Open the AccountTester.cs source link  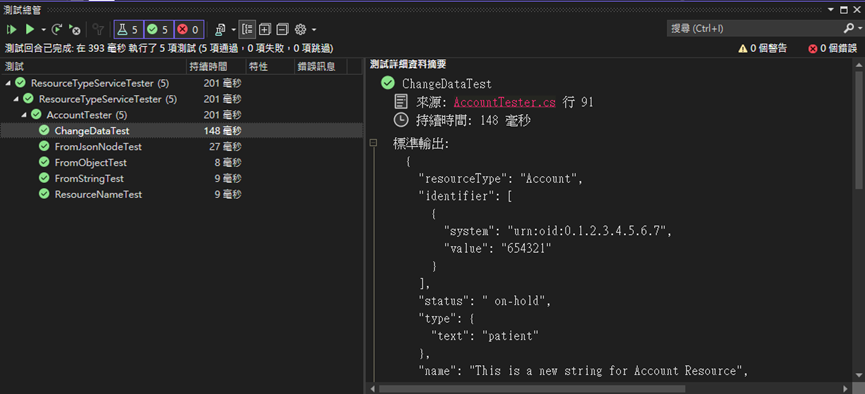[x=505, y=102]
